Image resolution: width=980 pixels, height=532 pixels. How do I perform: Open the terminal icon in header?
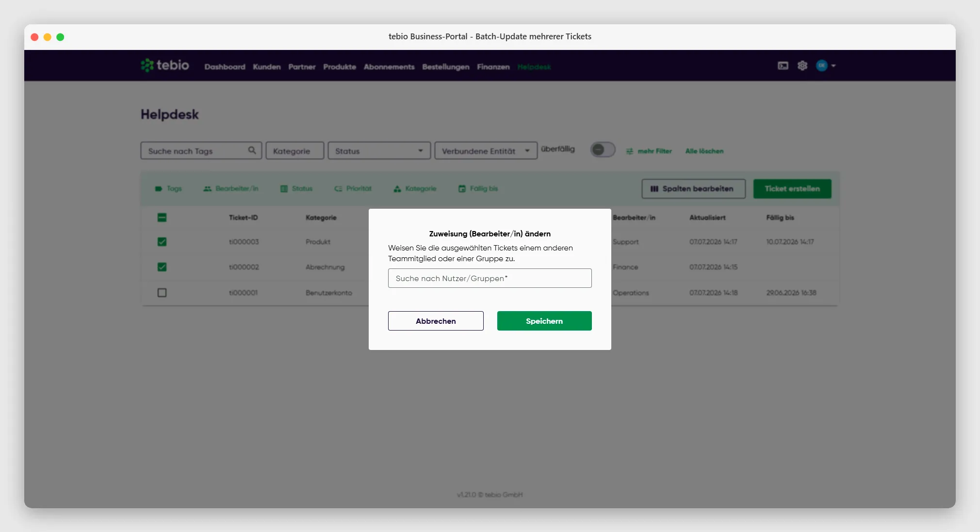point(783,66)
